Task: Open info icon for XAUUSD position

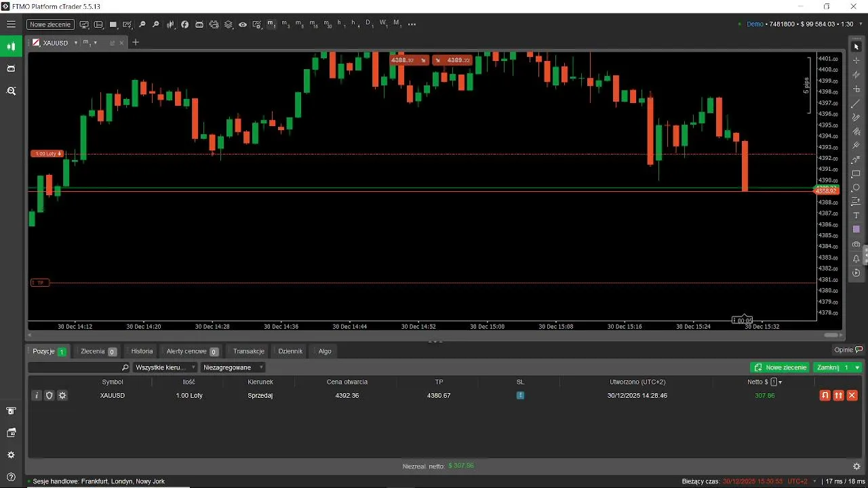Action: (37, 395)
